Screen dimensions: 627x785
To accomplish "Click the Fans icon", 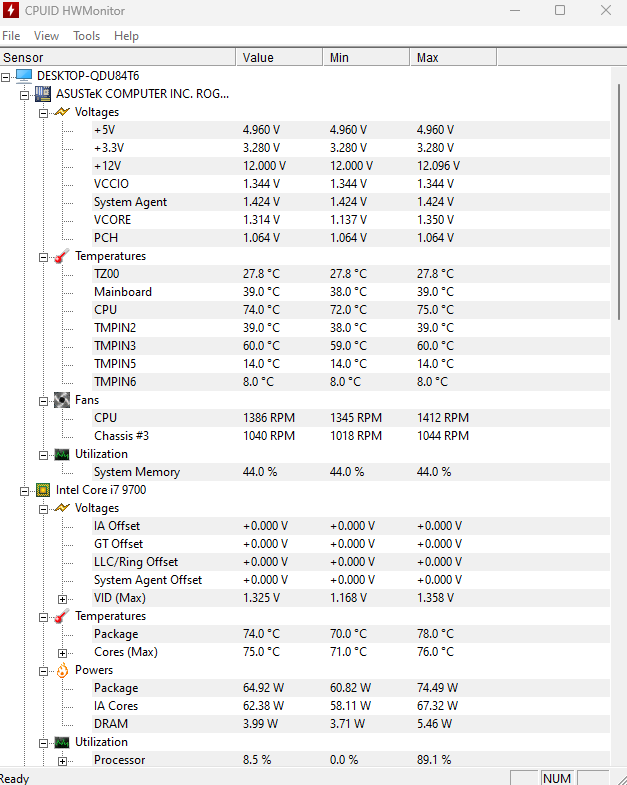I will click(62, 400).
